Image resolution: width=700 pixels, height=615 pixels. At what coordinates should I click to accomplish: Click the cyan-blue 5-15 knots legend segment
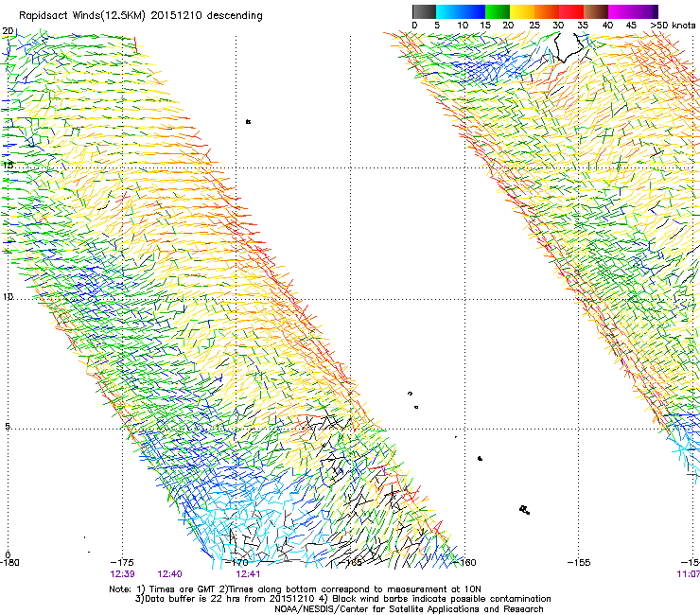(461, 11)
